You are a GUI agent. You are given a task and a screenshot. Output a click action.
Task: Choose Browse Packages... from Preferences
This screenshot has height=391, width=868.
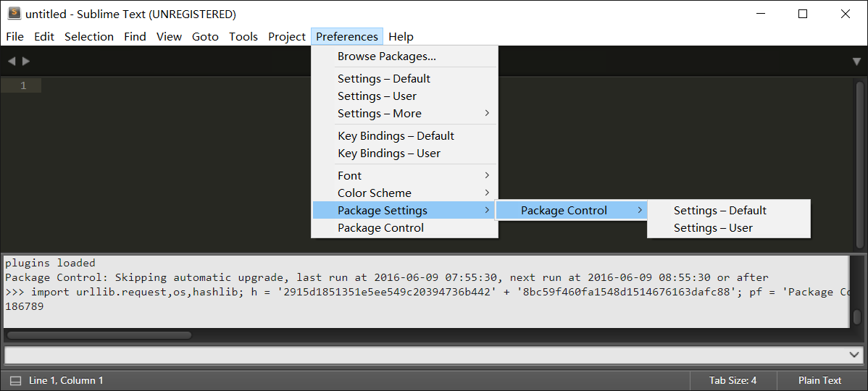405,56
